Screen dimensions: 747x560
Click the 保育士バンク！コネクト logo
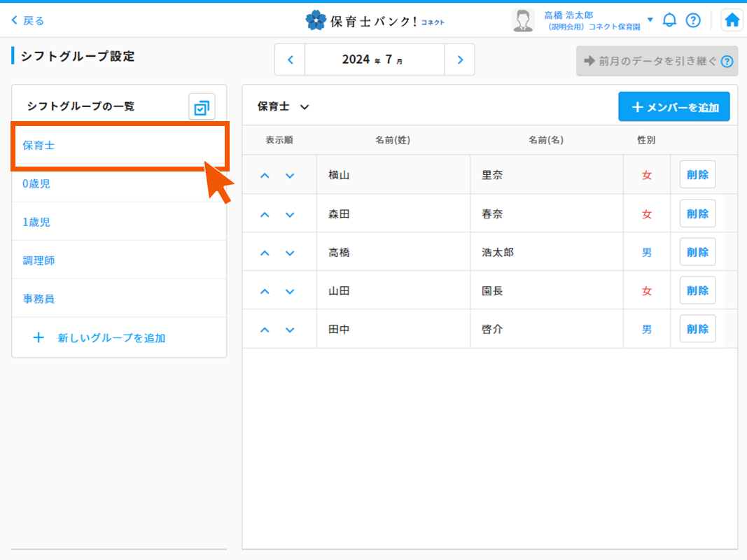(x=373, y=20)
